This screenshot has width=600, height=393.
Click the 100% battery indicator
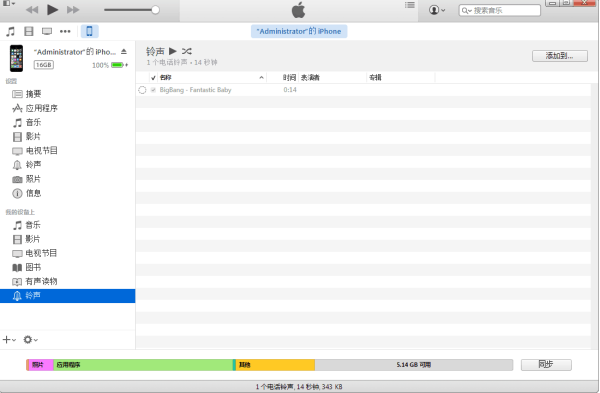click(110, 65)
